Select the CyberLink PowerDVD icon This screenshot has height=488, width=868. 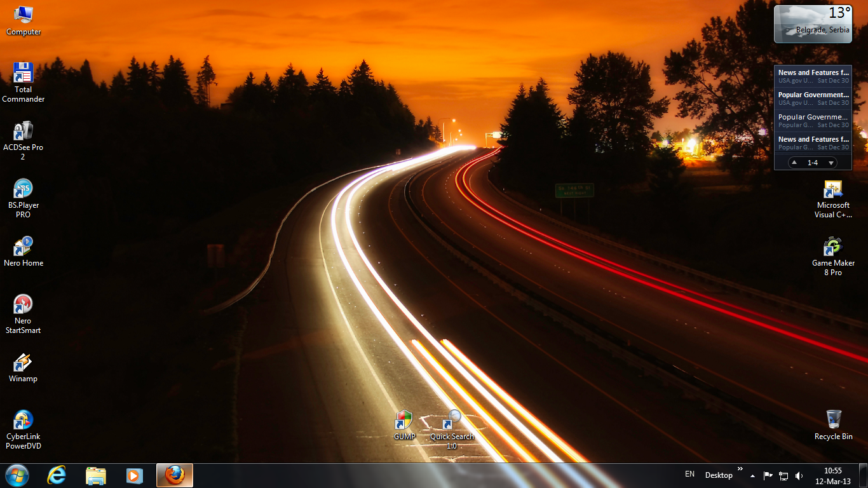(24, 430)
